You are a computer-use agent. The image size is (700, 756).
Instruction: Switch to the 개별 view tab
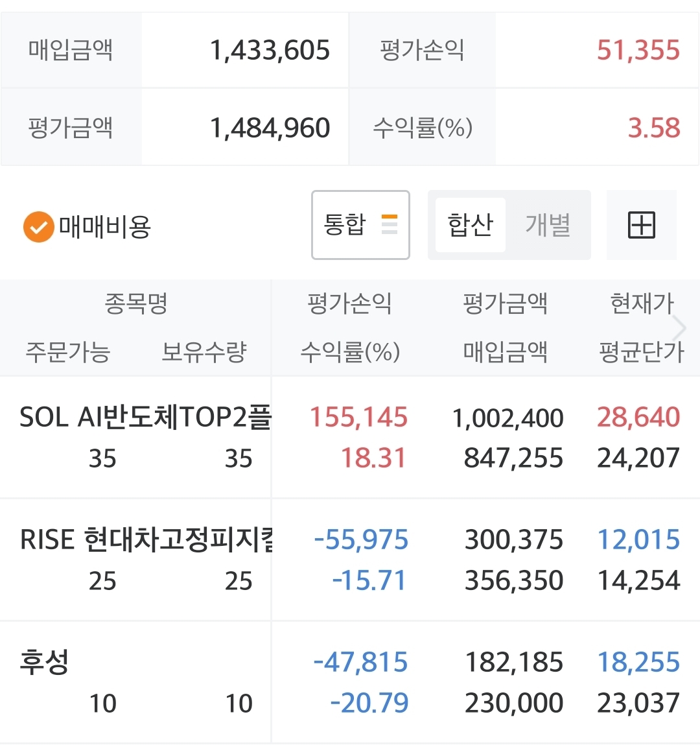tap(548, 225)
